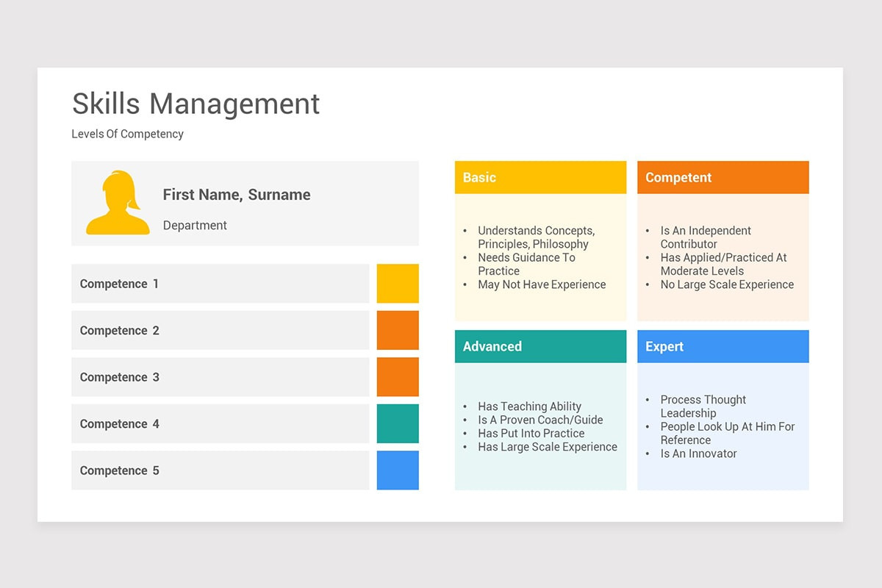
Task: Expand the Competence 4 bar
Action: pyautogui.click(x=220, y=423)
